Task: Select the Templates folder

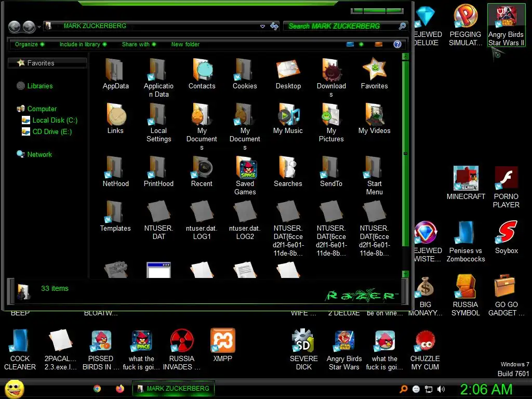Action: click(115, 216)
